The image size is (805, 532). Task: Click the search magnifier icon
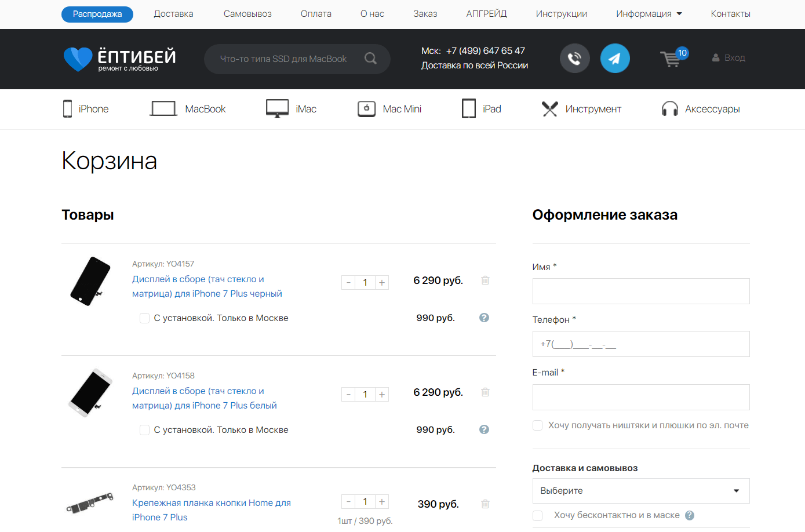371,59
